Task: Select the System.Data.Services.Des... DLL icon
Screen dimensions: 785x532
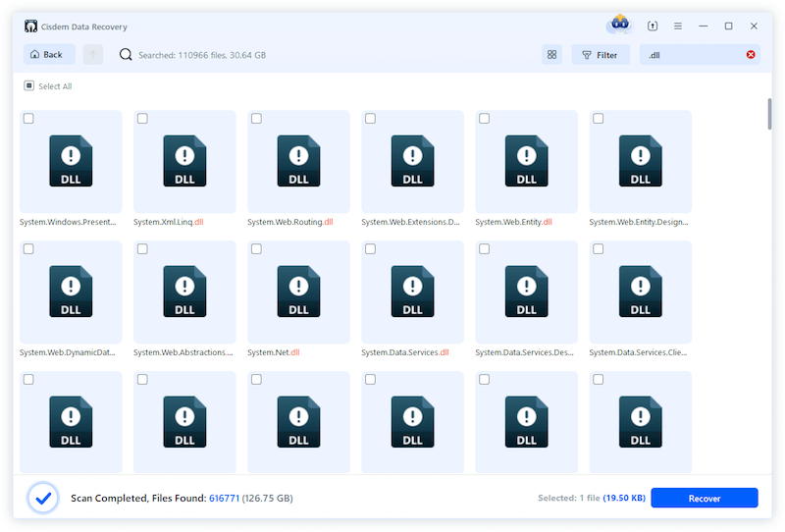Action: pos(526,292)
